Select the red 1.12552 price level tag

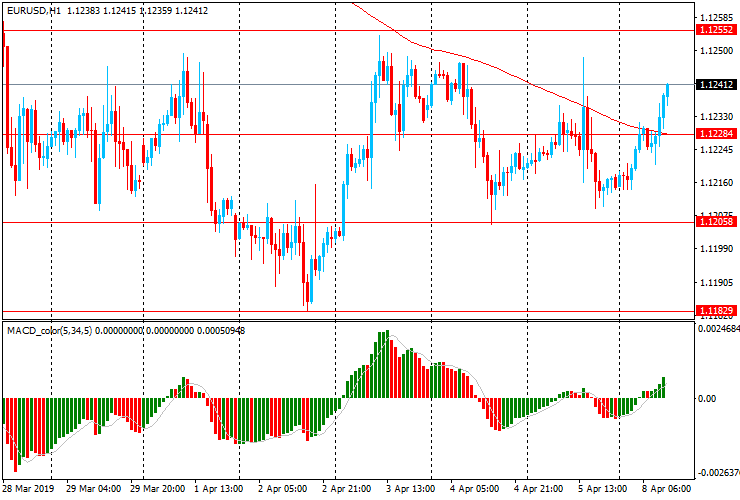(716, 30)
